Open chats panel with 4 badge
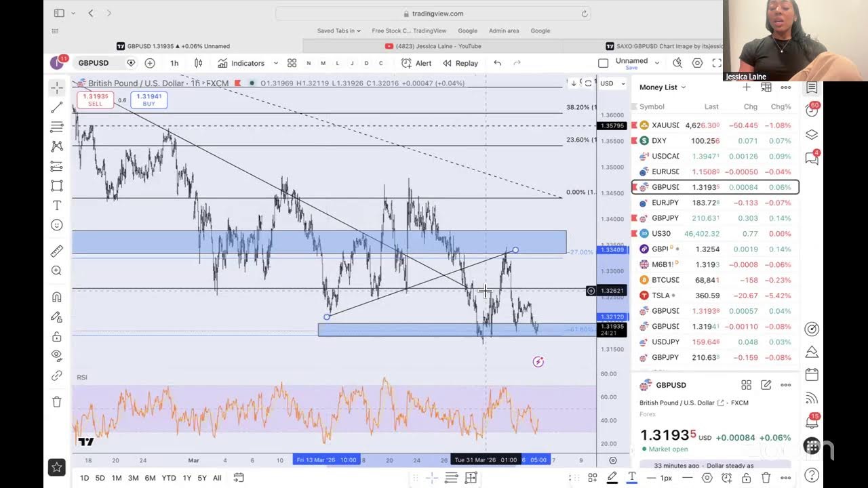 pyautogui.click(x=812, y=158)
